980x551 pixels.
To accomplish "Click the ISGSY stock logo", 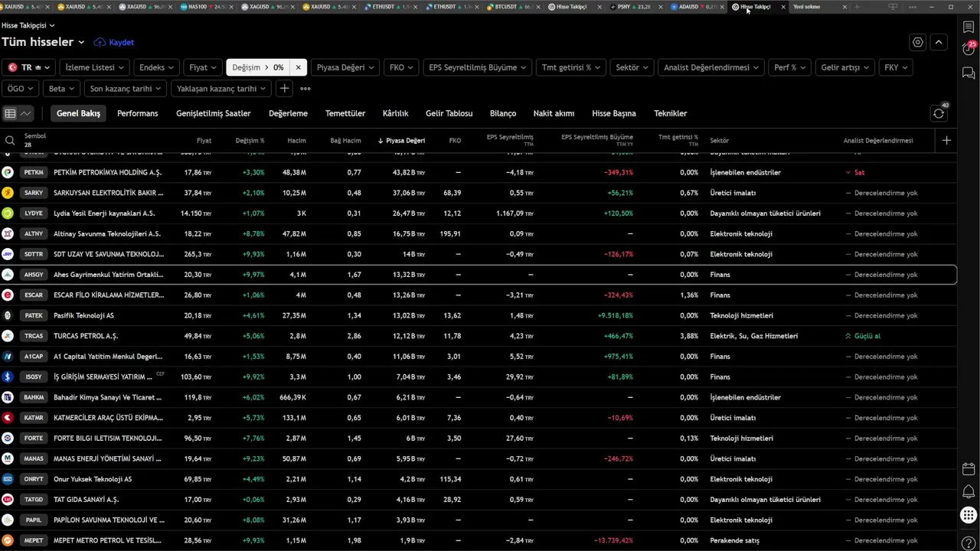I will [x=8, y=377].
